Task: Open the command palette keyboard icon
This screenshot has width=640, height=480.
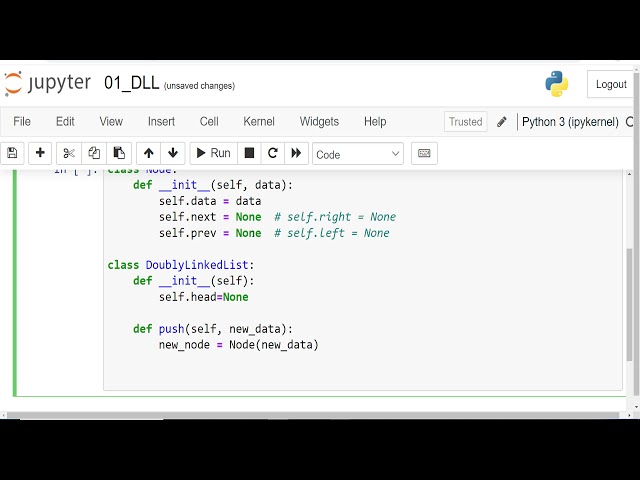Action: click(x=424, y=153)
